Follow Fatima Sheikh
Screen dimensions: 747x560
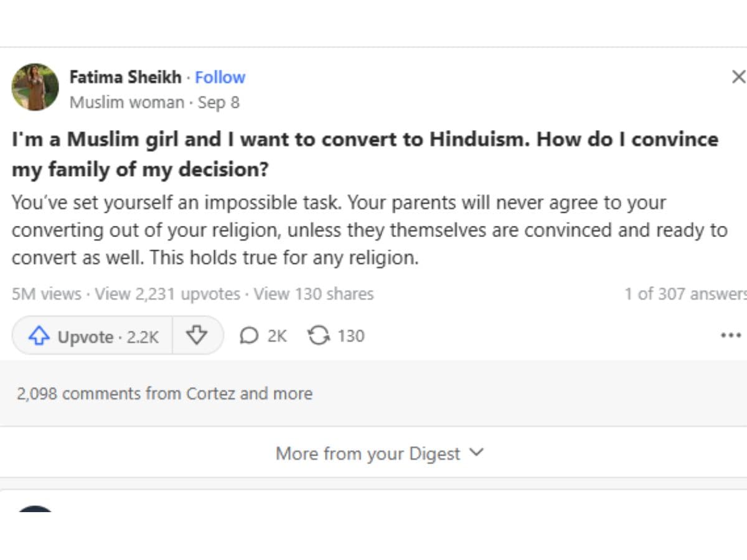point(220,77)
